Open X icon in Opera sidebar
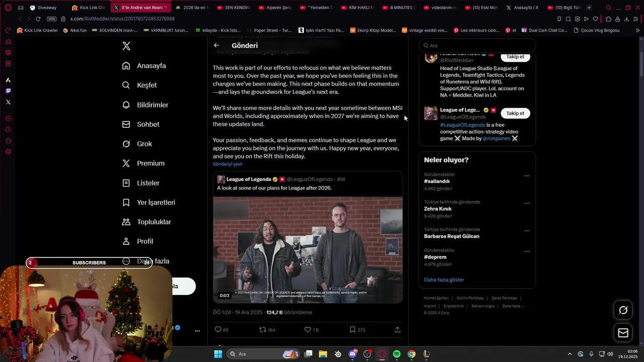This screenshot has height=362, width=644. click(8, 102)
